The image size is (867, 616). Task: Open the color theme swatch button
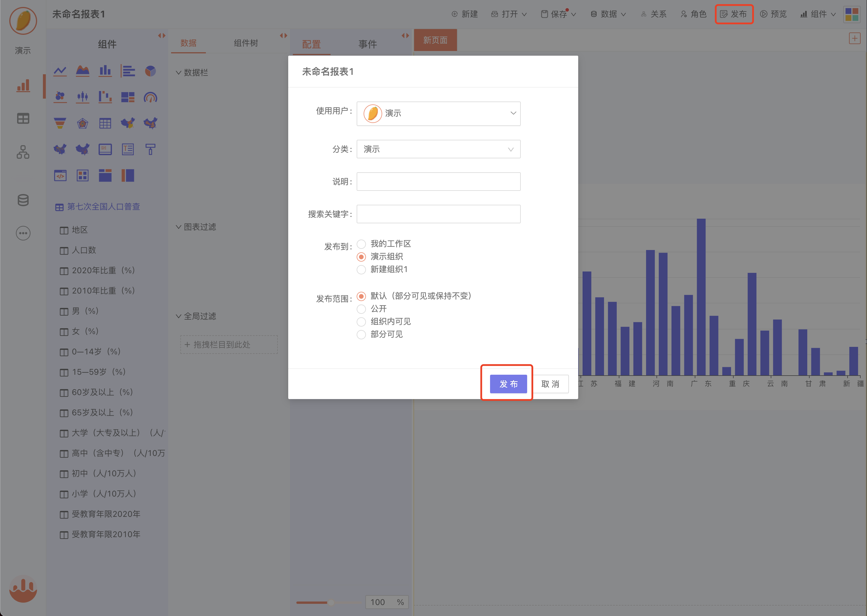[852, 15]
